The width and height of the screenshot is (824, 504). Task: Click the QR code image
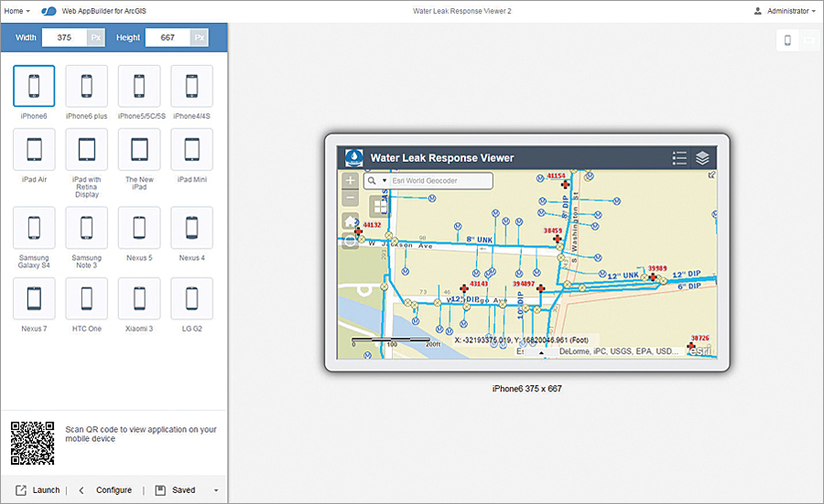(33, 443)
